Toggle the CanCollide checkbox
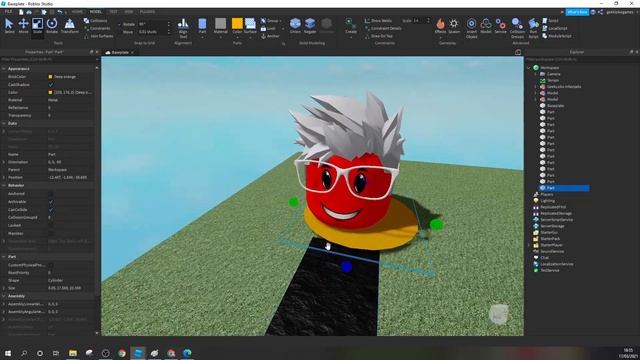This screenshot has height=360, width=640. click(x=51, y=210)
